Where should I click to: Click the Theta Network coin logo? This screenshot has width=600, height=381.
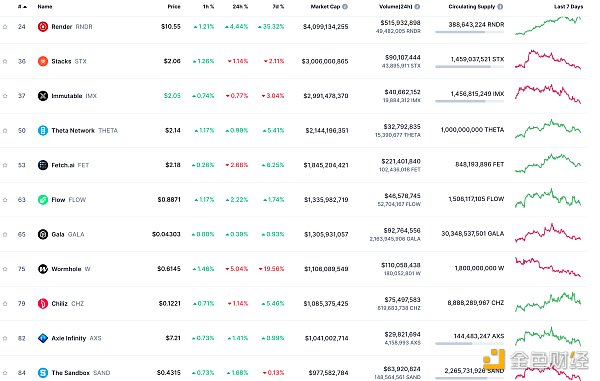tap(43, 130)
